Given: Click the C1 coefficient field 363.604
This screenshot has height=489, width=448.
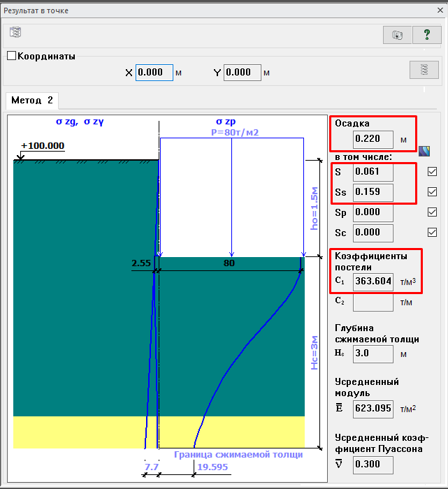Looking at the screenshot, I should (x=373, y=282).
